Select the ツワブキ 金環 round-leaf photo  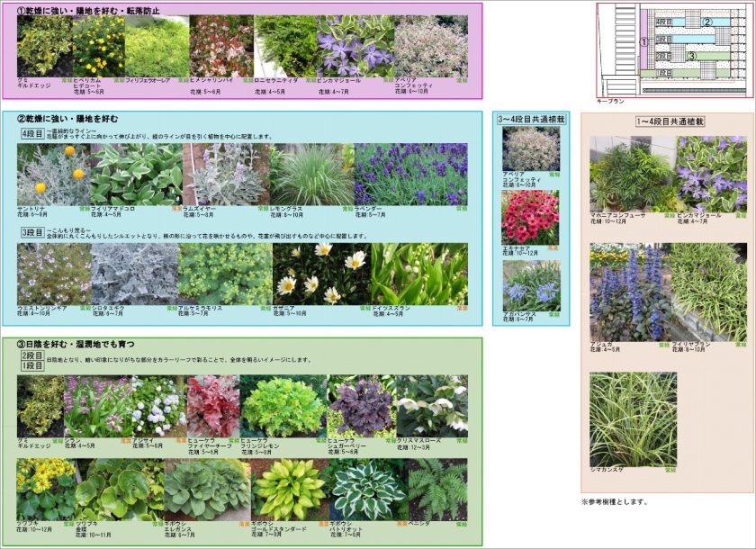coord(120,490)
